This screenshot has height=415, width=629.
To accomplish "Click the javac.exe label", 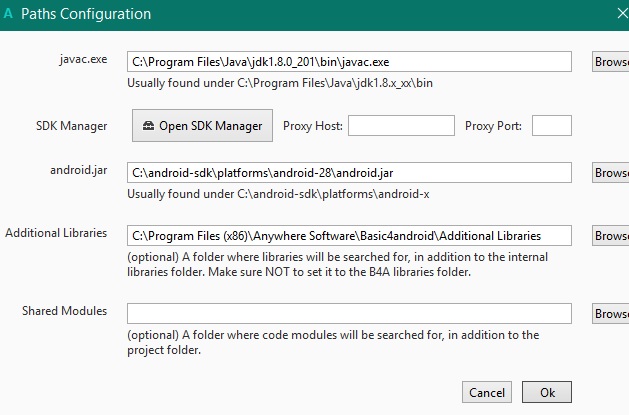I will click(x=82, y=61).
